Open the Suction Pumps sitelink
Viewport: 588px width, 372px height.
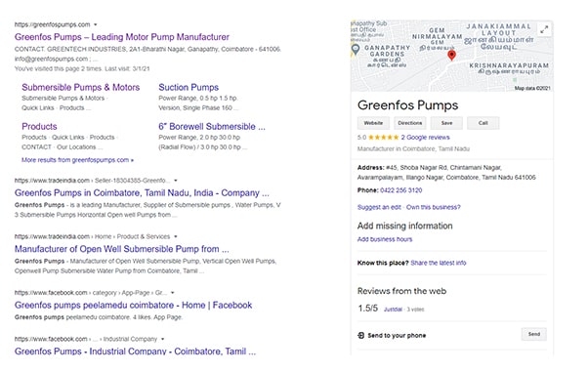point(189,87)
